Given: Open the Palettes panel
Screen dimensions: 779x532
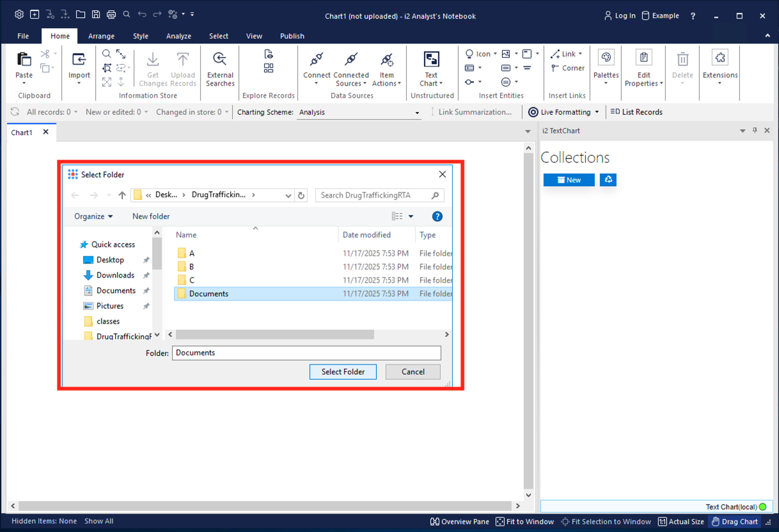Looking at the screenshot, I should [606, 68].
